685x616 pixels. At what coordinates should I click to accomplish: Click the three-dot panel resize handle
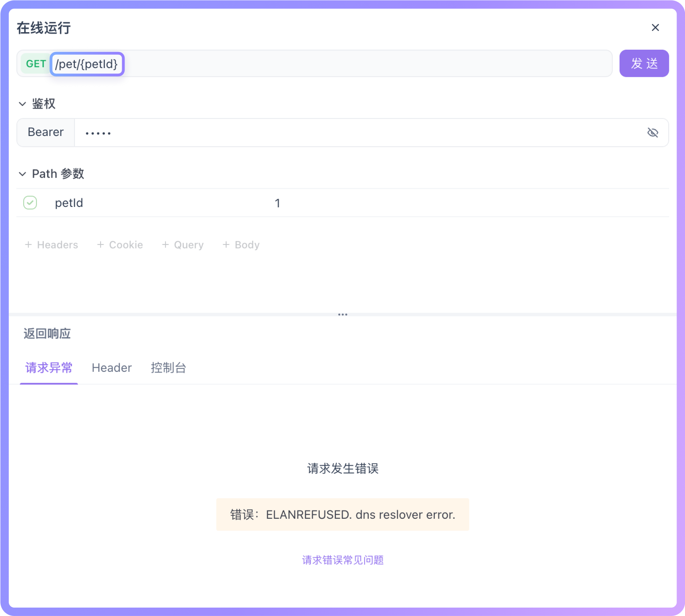[342, 314]
